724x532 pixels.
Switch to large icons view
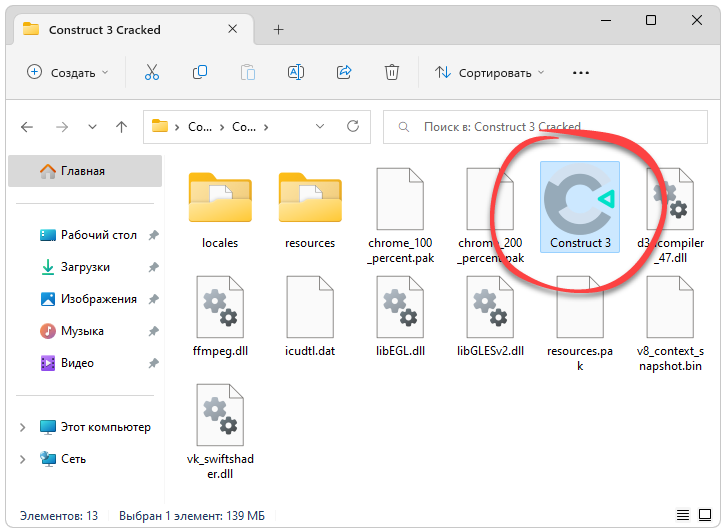click(705, 515)
